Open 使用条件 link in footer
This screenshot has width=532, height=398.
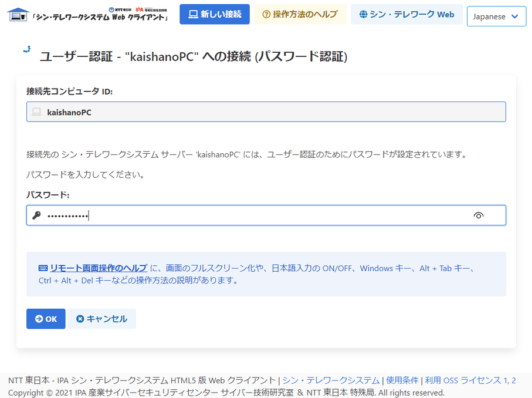402,380
